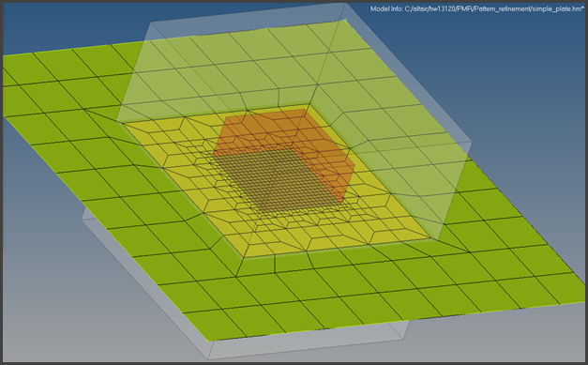Pick the bottom corner of the green plate

pyautogui.click(x=208, y=341)
